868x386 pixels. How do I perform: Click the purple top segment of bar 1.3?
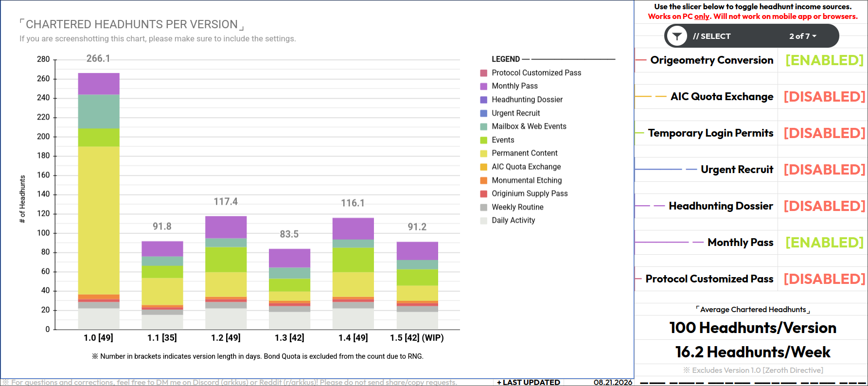[289, 258]
